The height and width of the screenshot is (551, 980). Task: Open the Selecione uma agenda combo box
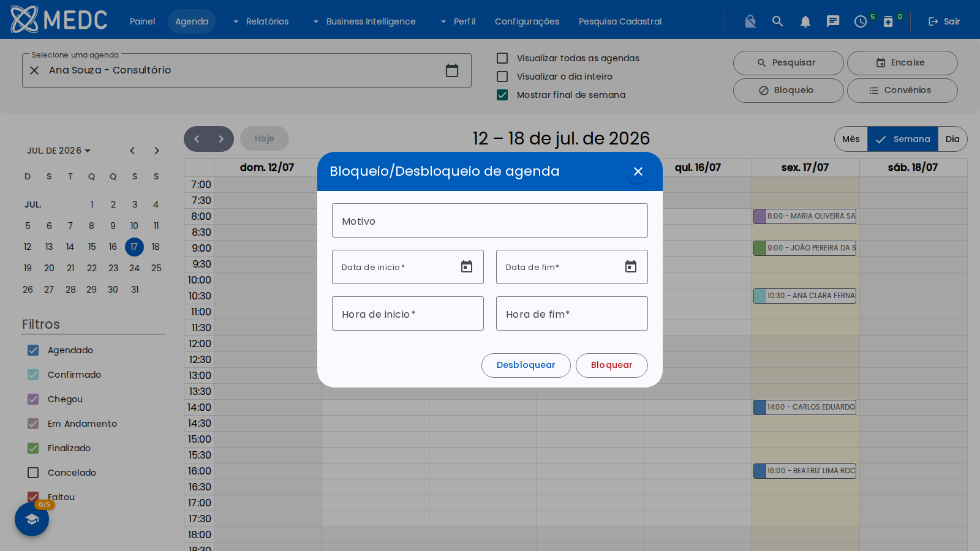click(247, 70)
